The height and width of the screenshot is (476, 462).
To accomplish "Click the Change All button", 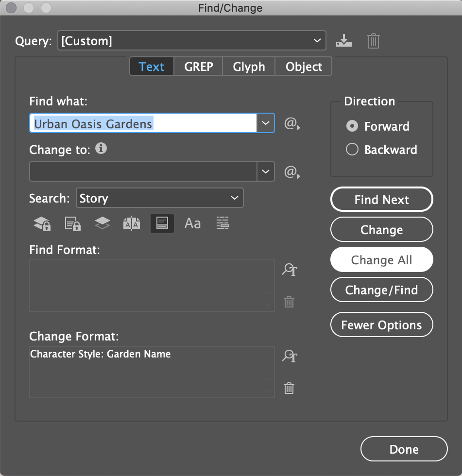I will coord(381,259).
